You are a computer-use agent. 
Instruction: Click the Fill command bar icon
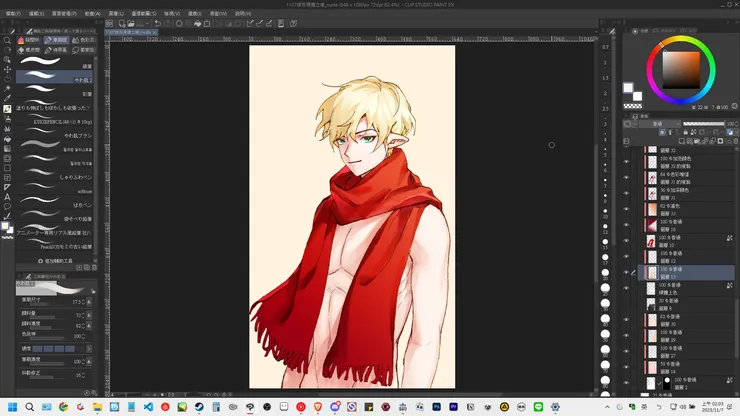[197, 23]
